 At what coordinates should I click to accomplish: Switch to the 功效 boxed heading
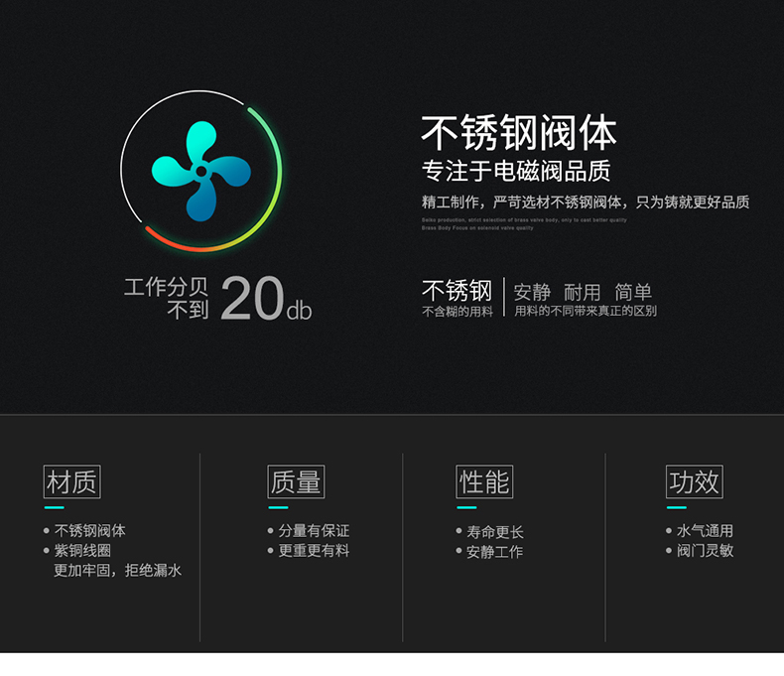[x=694, y=482]
